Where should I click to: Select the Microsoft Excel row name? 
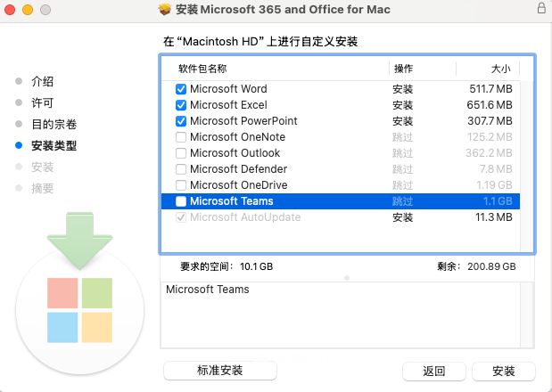[x=228, y=105]
